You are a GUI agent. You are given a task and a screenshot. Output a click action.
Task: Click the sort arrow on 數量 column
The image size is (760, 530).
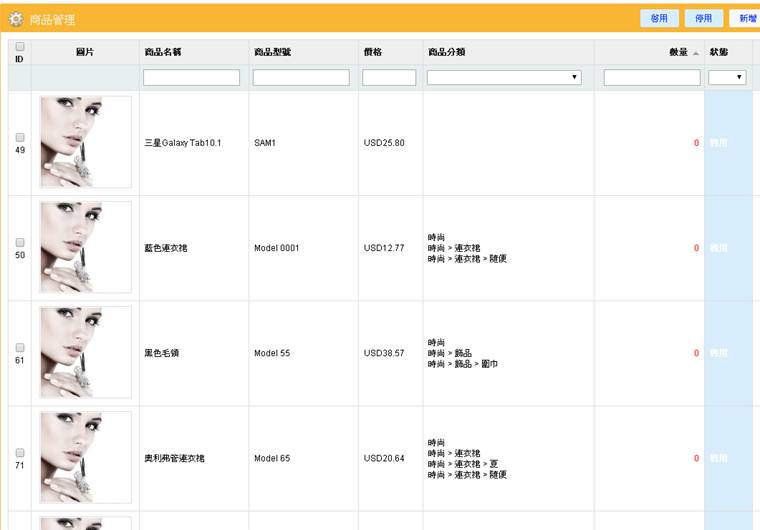[696, 52]
